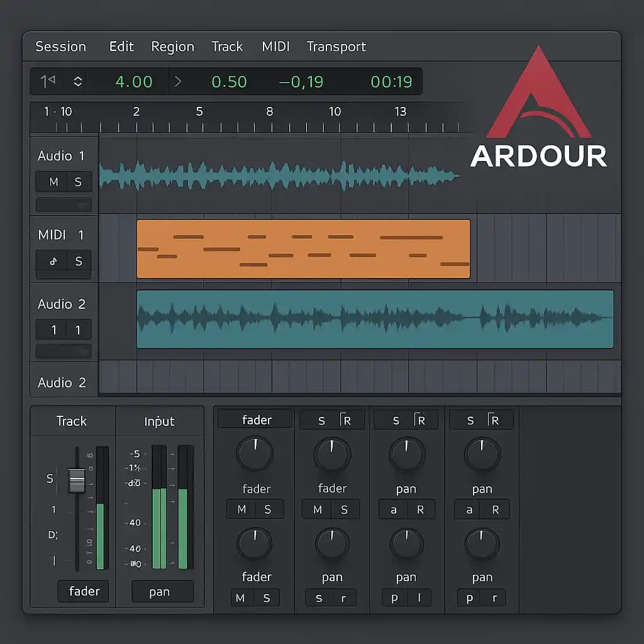Click the upper pan knob in the third mixer strip
The image size is (644, 644).
pyautogui.click(x=407, y=455)
